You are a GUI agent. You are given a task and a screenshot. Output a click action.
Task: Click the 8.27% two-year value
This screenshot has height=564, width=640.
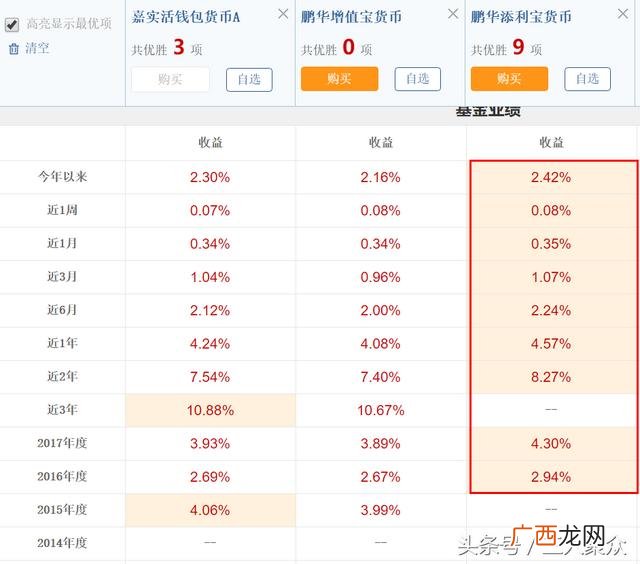click(x=551, y=377)
